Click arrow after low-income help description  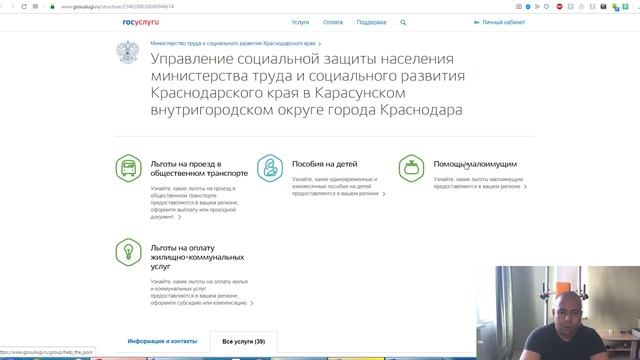[525, 187]
